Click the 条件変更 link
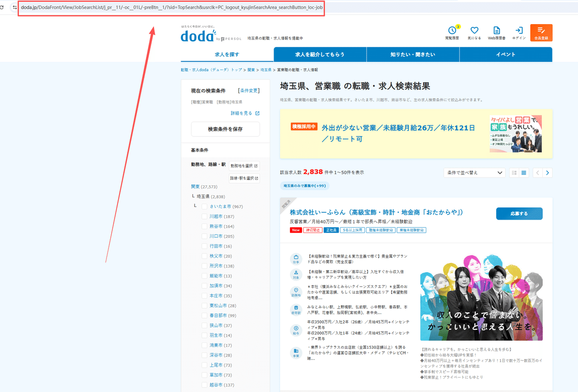The width and height of the screenshot is (578, 392). coord(249,90)
